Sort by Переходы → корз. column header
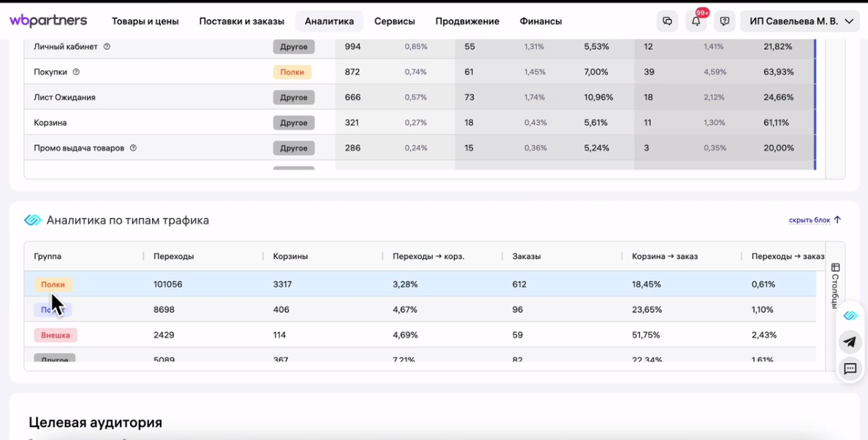Screen dimensions: 868x440 [428, 257]
